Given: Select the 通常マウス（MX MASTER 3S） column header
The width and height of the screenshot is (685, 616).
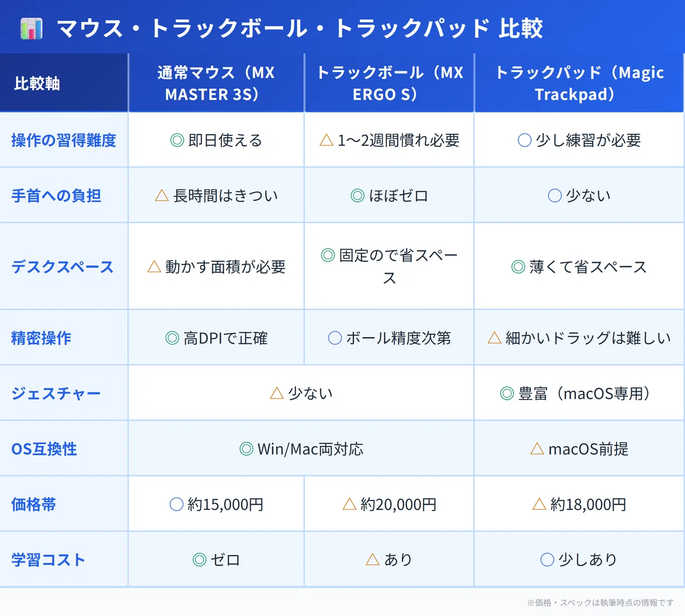Looking at the screenshot, I should click(x=216, y=83).
